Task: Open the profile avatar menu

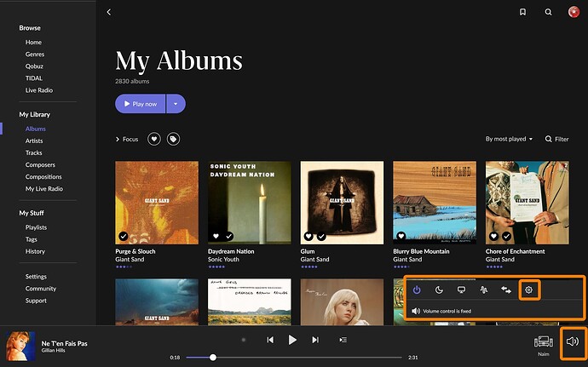Action: [x=574, y=12]
